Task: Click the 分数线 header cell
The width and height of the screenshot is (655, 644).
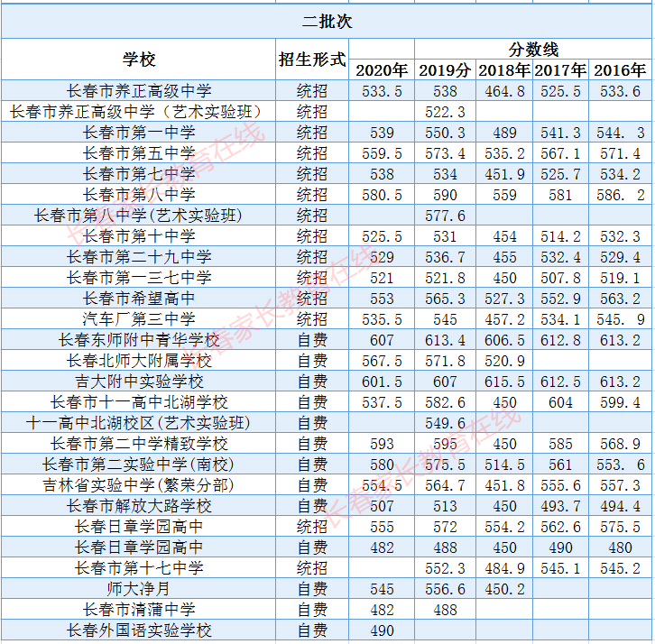Action: point(533,49)
